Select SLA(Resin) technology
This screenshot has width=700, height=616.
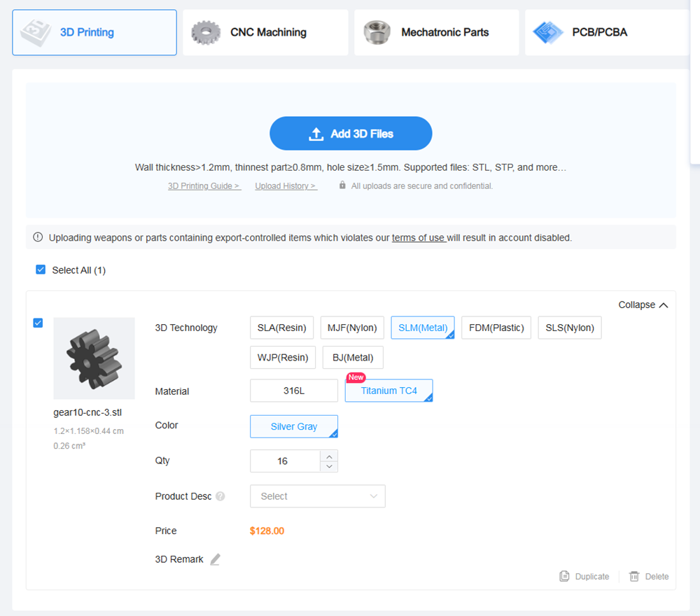281,328
